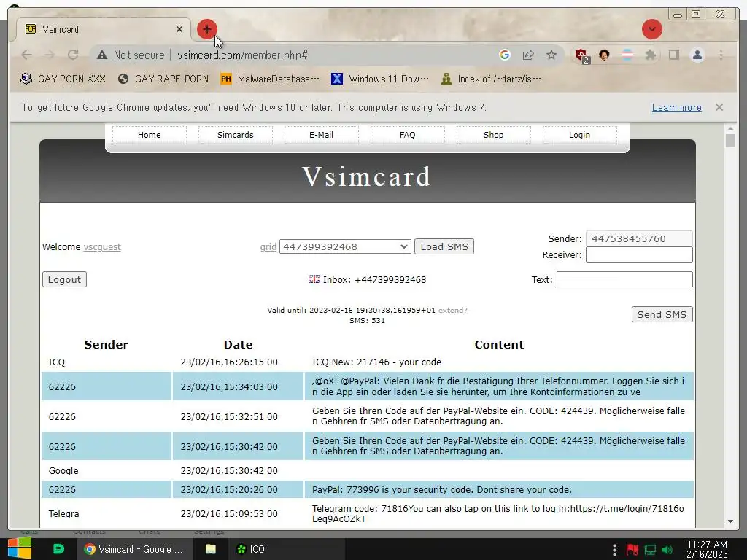747x560 pixels.
Task: Click the striped flag extension icon
Action: click(x=627, y=55)
